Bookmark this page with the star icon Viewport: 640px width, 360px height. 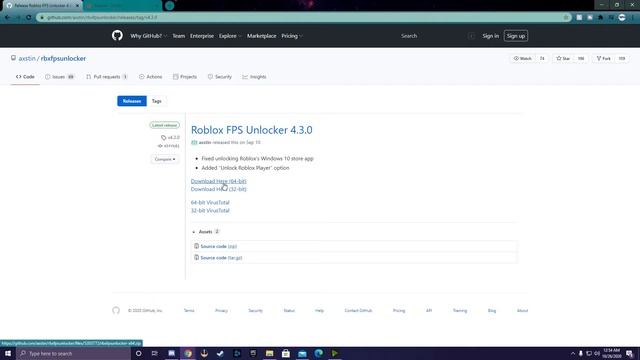[x=566, y=18]
